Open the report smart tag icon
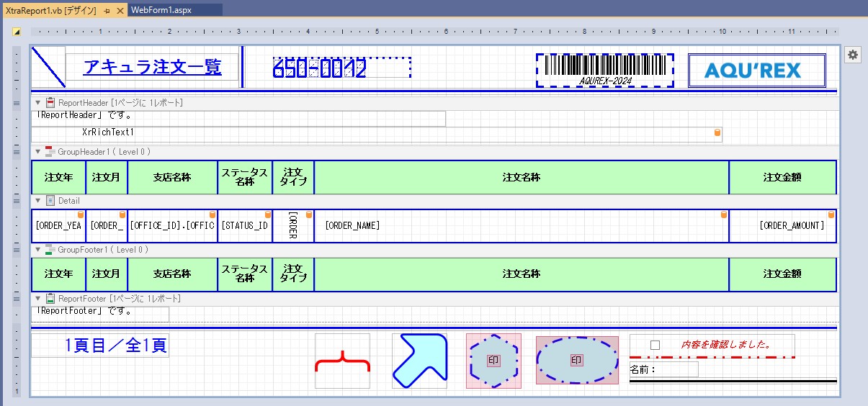The image size is (868, 406). pos(17,32)
